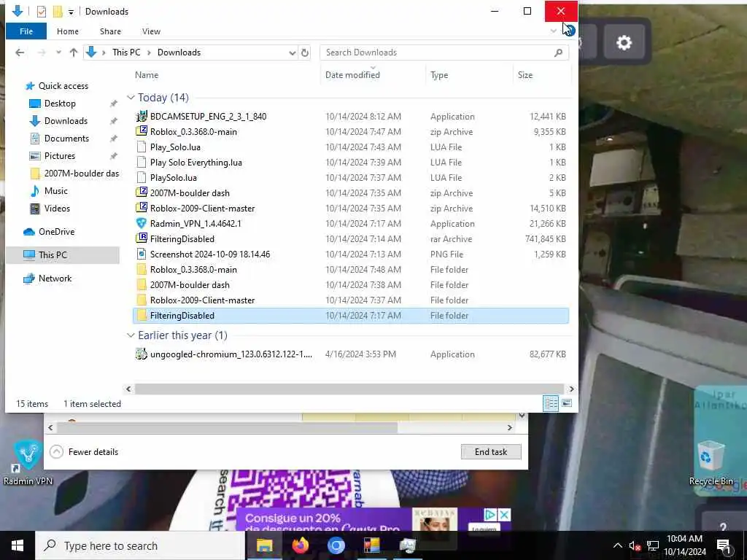
Task: Select the Play Solo Everything.lua file
Action: pyautogui.click(x=196, y=163)
